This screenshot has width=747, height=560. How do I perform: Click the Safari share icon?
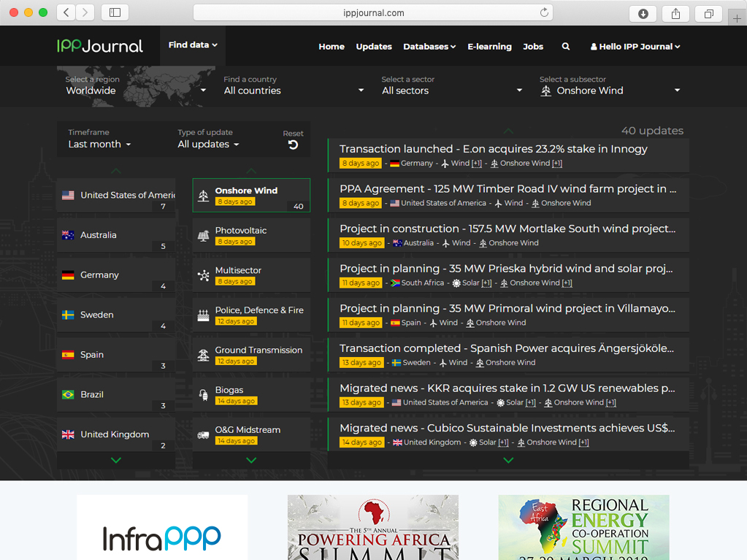(x=675, y=13)
